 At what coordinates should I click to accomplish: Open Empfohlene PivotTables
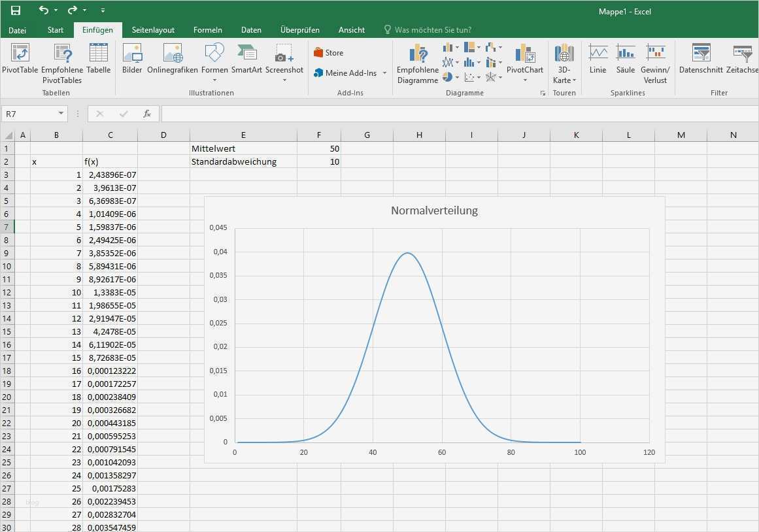[62, 63]
